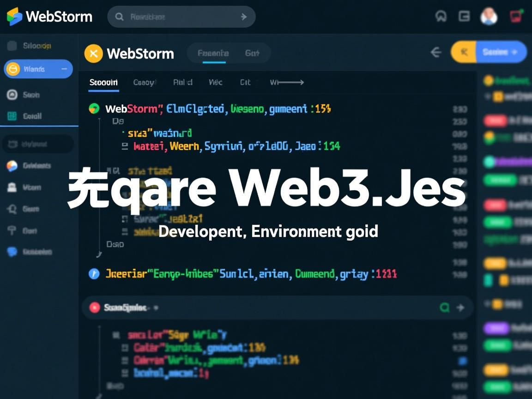The height and width of the screenshot is (399, 532).
Task: Switch to the Frontend tab at top
Action: click(213, 53)
